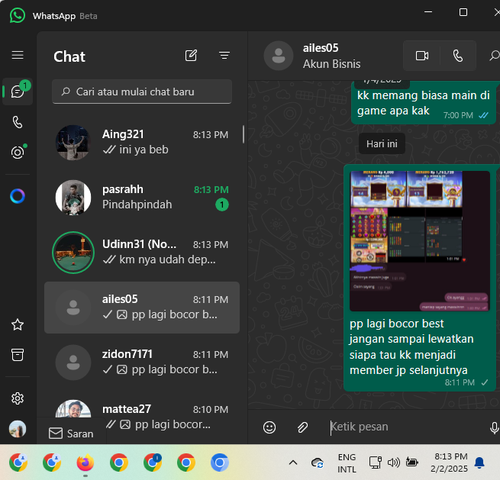Open Chromium blue icon in taskbar
This screenshot has width=500, height=480.
(220, 462)
